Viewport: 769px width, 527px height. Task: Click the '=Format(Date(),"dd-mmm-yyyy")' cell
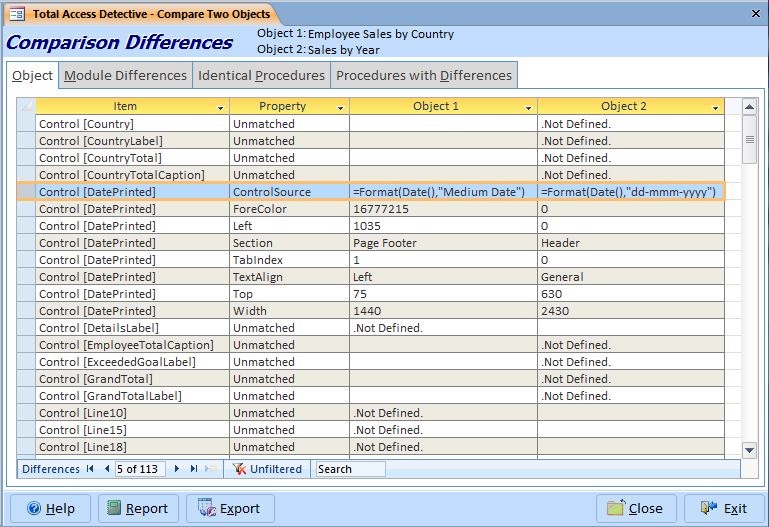(x=631, y=192)
